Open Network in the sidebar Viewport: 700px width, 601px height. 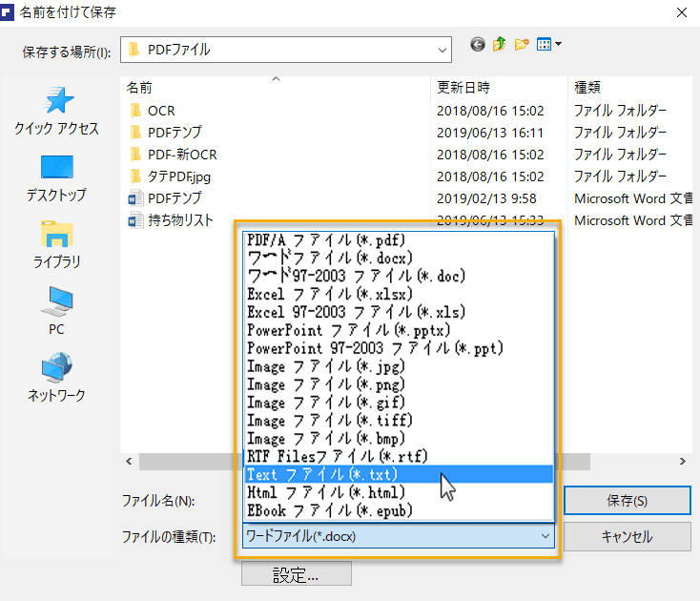pyautogui.click(x=56, y=378)
